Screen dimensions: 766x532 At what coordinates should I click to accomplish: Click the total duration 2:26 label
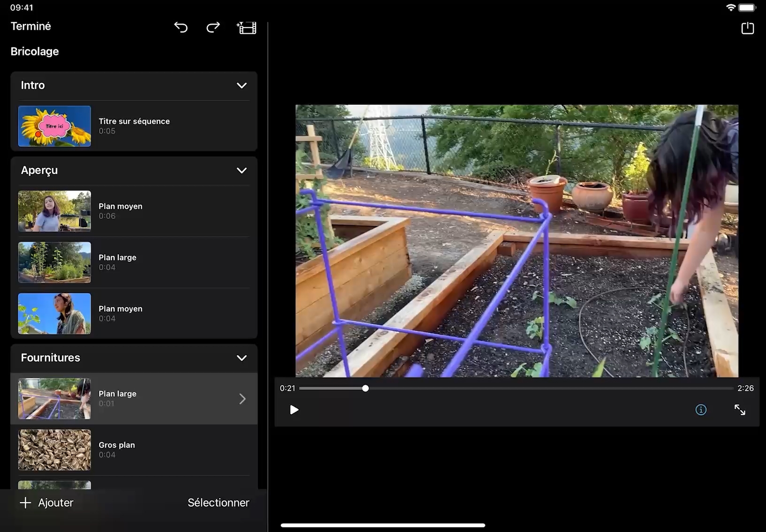(x=745, y=388)
